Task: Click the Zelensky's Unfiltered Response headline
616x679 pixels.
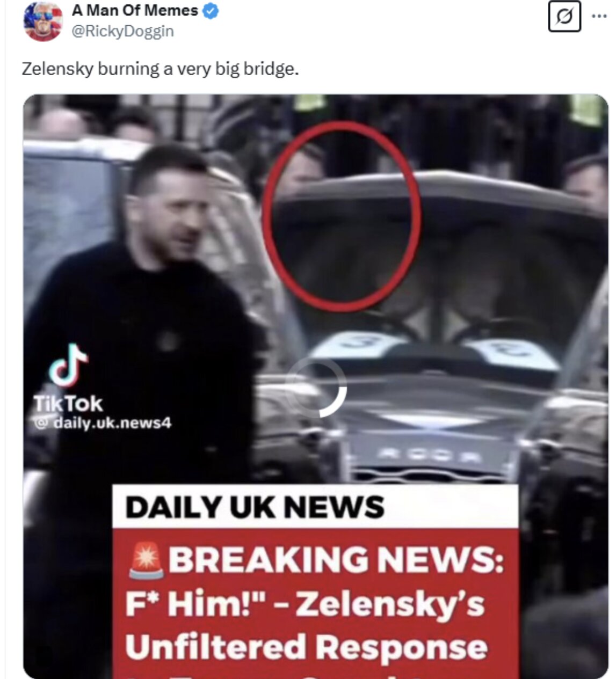Action: point(307,625)
